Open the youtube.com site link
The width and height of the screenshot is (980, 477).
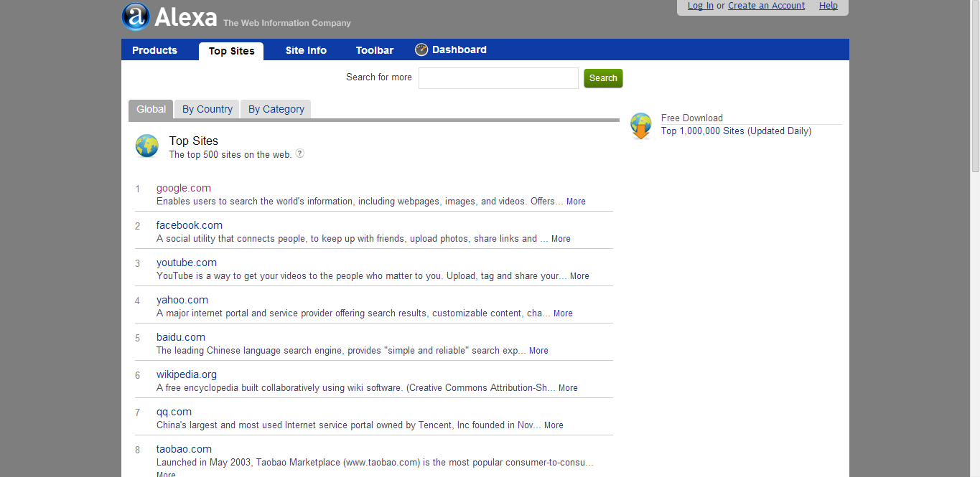187,263
